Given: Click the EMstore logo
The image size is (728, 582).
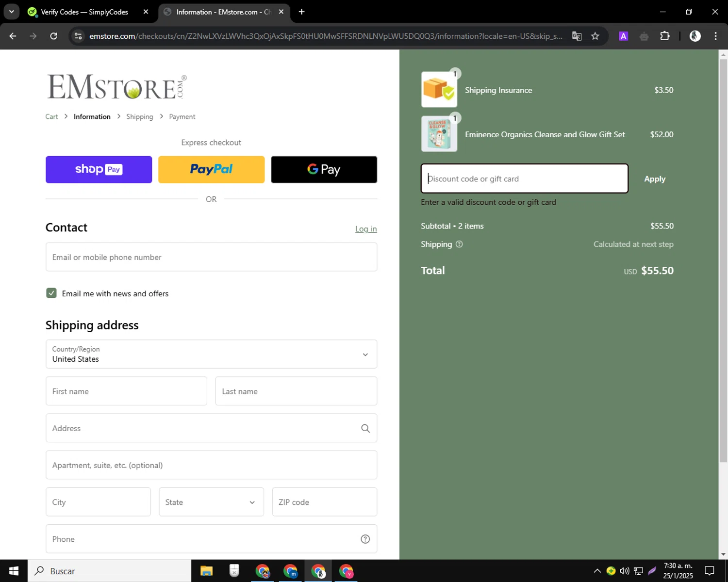Looking at the screenshot, I should (x=116, y=87).
